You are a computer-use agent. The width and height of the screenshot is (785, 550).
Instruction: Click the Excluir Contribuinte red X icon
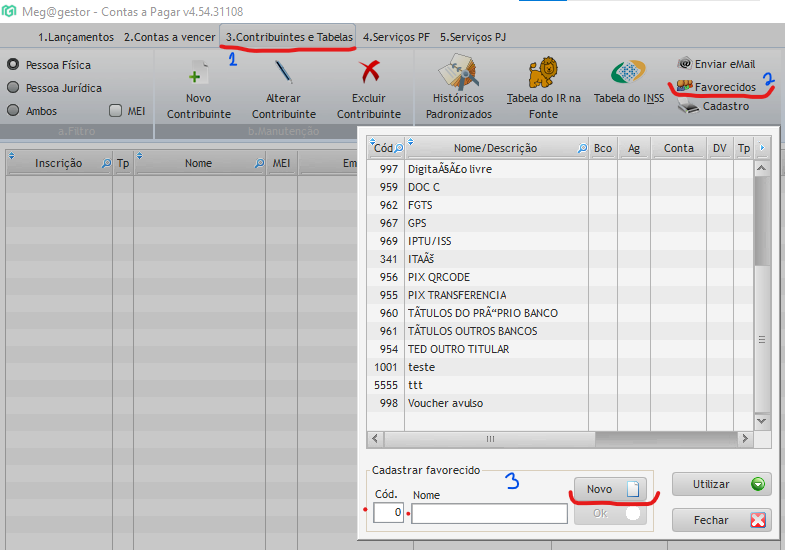click(x=368, y=73)
